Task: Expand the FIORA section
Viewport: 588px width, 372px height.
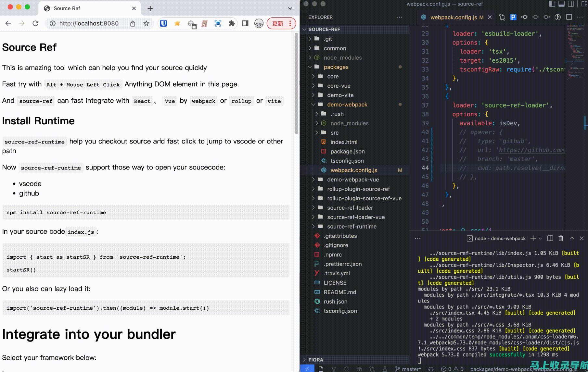Action: coord(354,360)
